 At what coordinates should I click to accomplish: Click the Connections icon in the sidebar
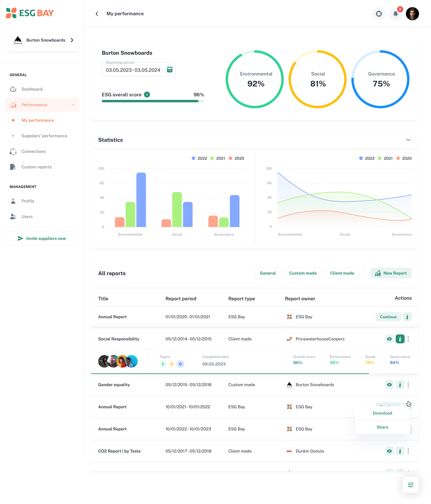[x=13, y=151]
